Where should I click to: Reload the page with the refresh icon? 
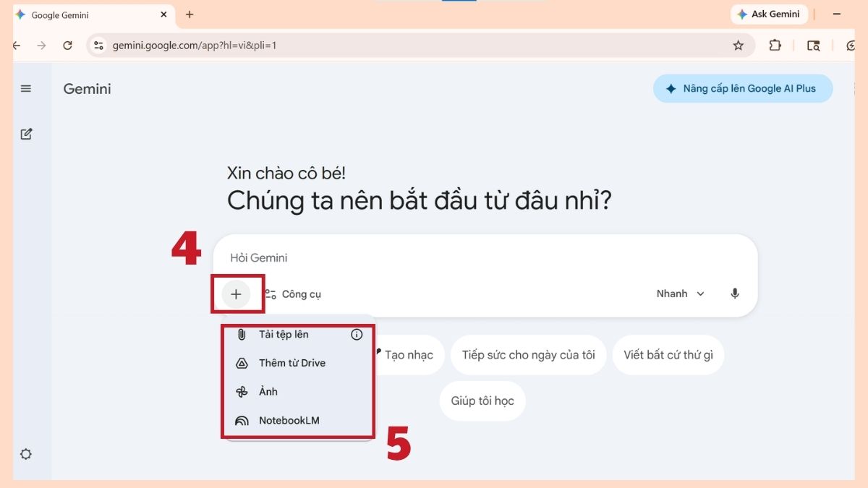coord(67,46)
